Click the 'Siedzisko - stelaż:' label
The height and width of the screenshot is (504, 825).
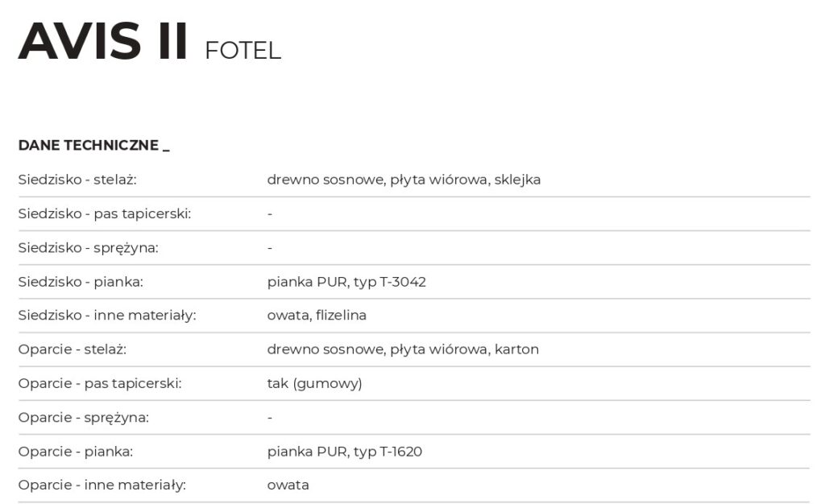(x=77, y=180)
